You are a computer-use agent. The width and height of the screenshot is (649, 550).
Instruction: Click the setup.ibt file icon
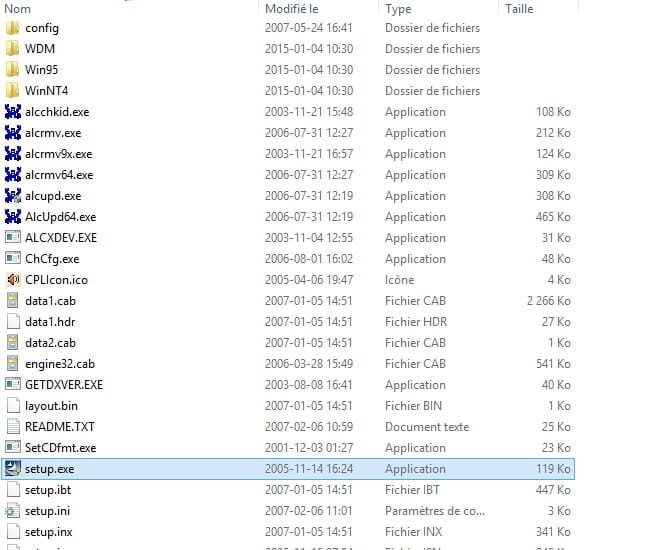[13, 490]
